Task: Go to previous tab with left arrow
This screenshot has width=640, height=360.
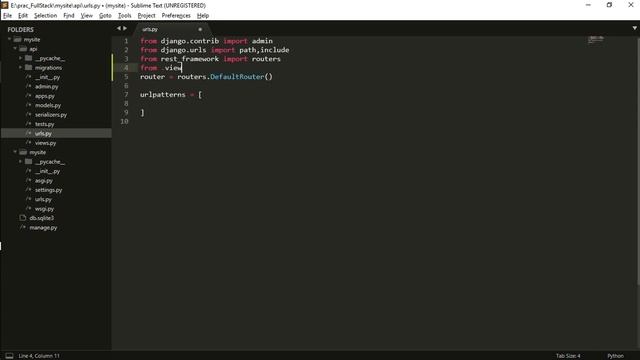Action: [x=119, y=29]
